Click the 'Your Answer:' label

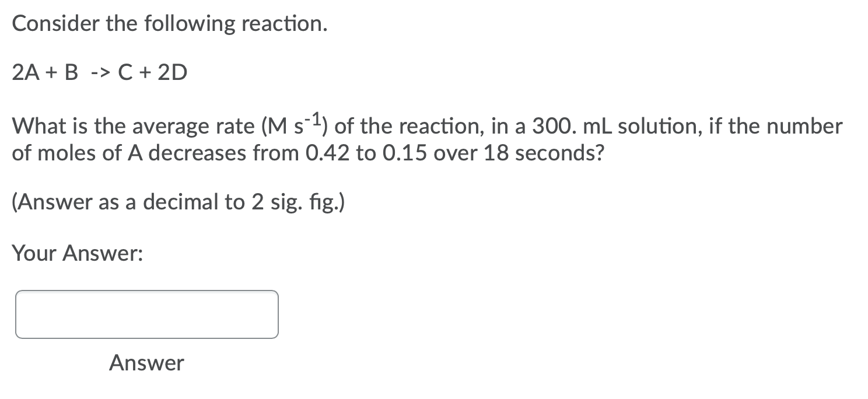pos(78,253)
